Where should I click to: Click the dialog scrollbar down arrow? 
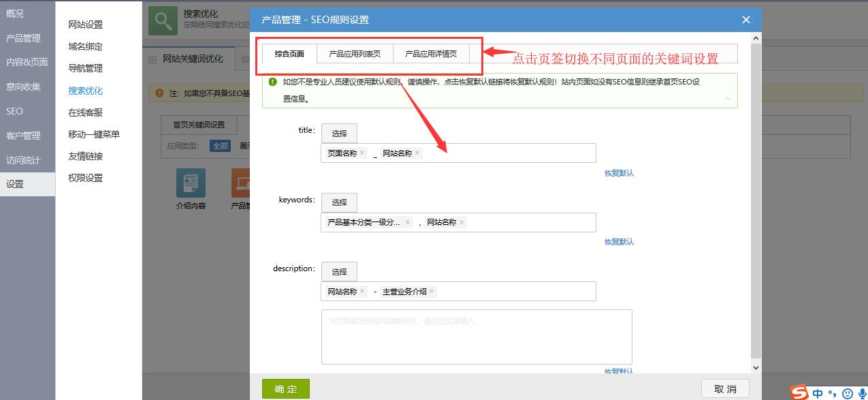[756, 367]
